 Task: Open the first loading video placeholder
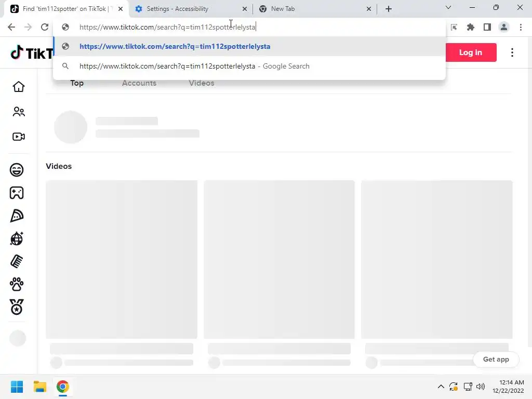[x=122, y=260]
